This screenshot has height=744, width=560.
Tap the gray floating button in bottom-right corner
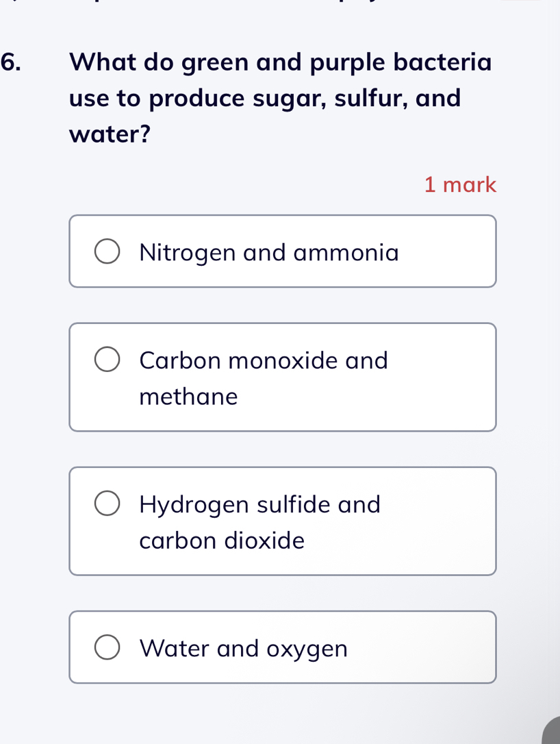(551, 732)
